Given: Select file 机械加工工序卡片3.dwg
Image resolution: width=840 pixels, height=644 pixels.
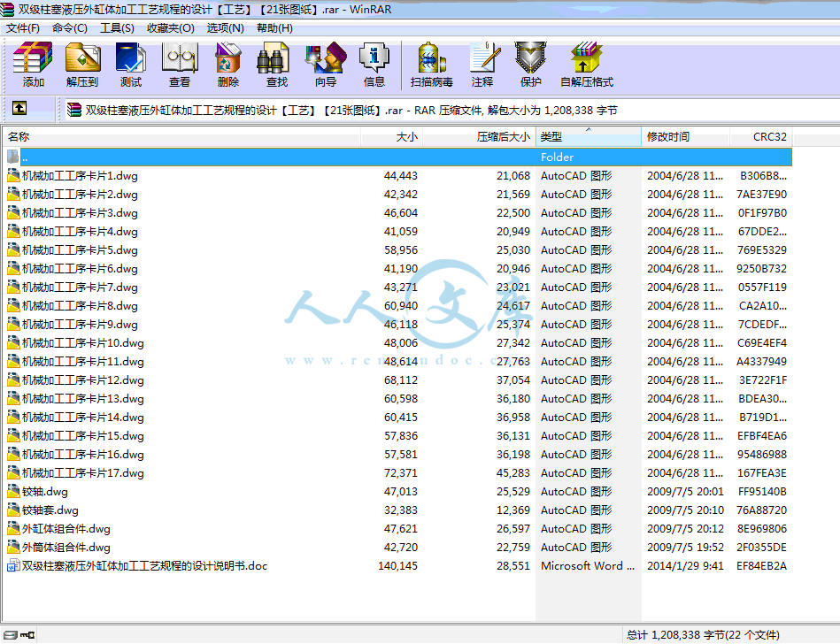Looking at the screenshot, I should pos(80,213).
